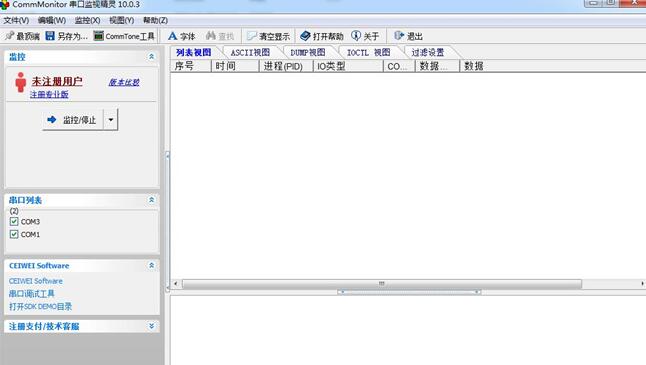Click the horizontal scrollbar in list view
This screenshot has width=646, height=365.
(382, 283)
